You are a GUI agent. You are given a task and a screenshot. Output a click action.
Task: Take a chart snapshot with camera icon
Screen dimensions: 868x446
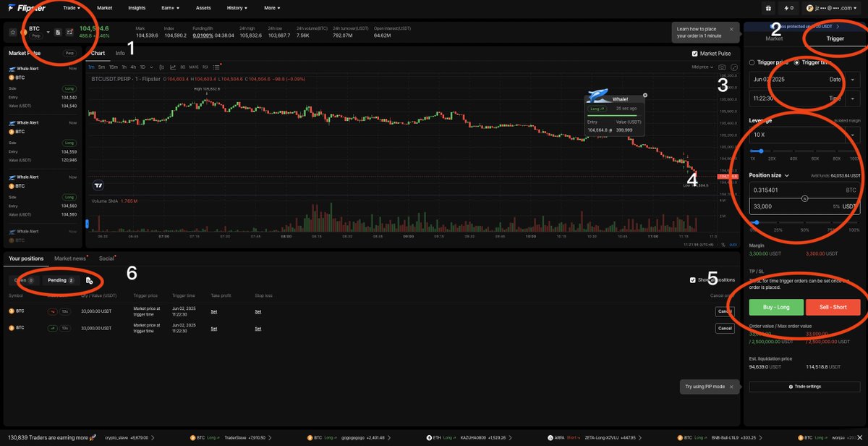tap(722, 67)
